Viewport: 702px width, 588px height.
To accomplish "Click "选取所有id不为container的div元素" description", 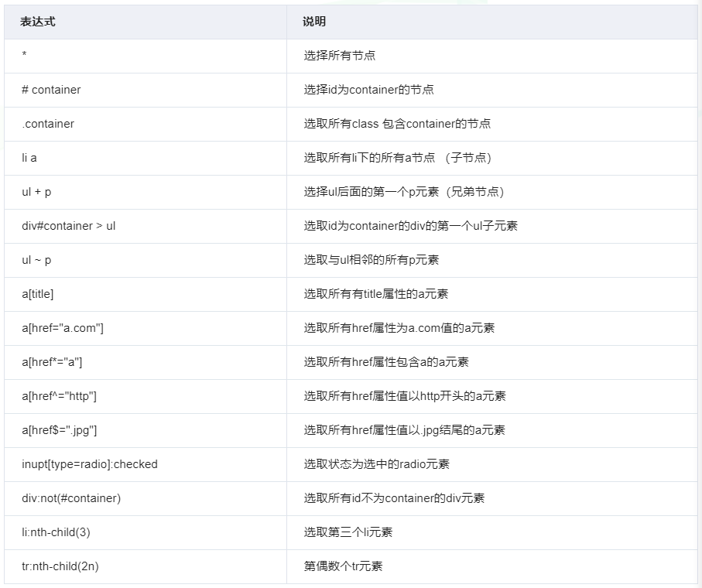I will pyautogui.click(x=394, y=498).
